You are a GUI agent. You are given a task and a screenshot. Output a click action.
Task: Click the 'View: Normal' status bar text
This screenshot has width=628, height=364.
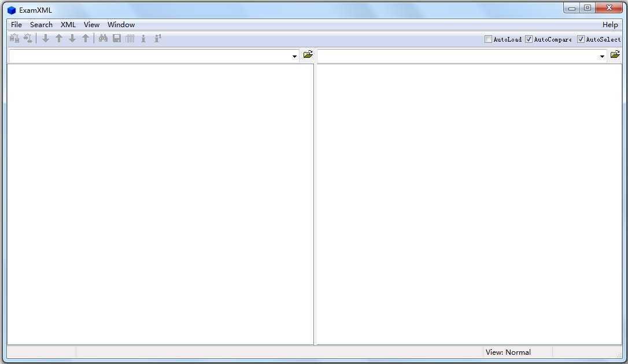(x=508, y=352)
